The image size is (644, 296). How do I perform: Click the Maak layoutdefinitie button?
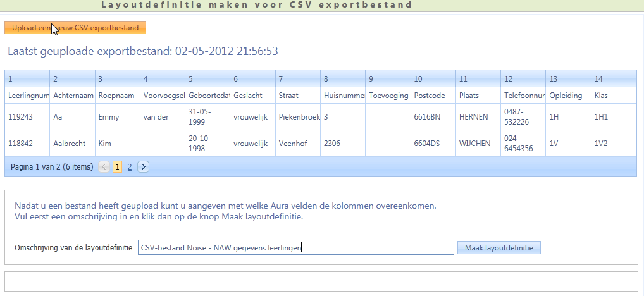pos(498,247)
